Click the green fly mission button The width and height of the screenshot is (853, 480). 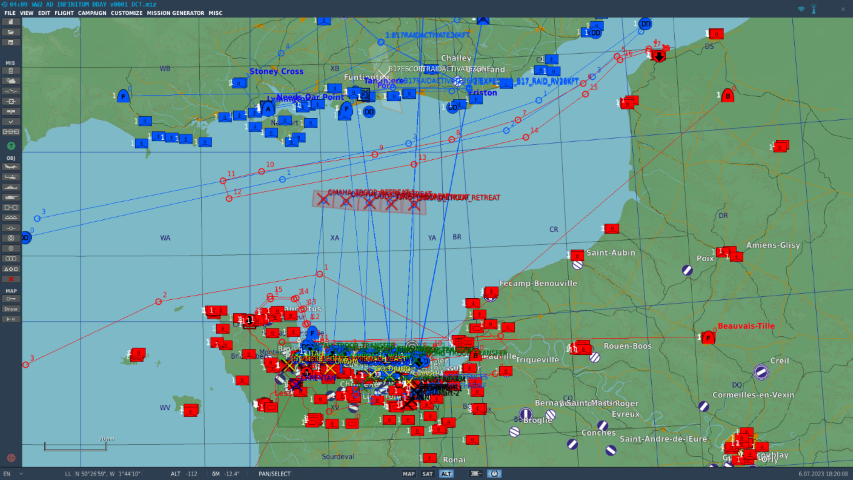[x=11, y=146]
